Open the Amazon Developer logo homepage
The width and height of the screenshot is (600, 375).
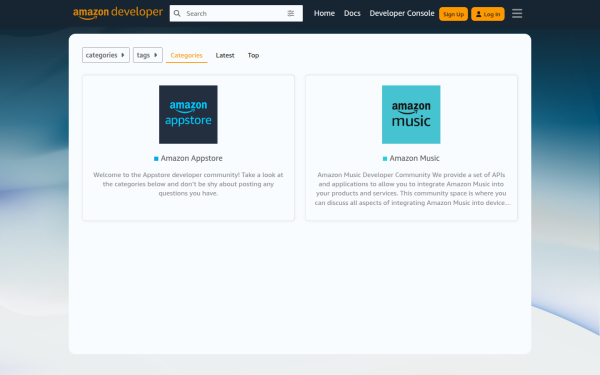click(x=118, y=13)
